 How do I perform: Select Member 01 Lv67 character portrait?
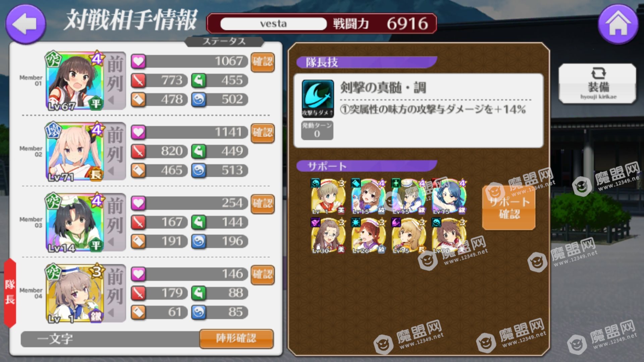(75, 81)
